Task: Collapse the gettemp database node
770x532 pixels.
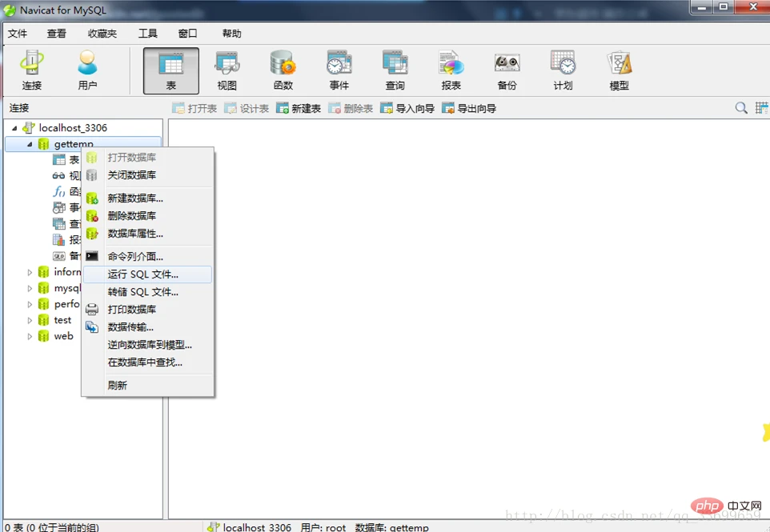Action: pyautogui.click(x=30, y=144)
